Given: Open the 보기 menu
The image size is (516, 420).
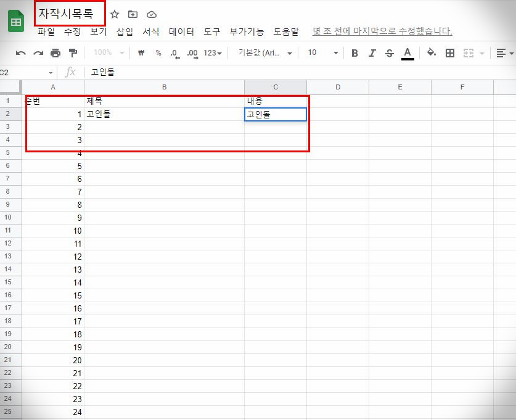Looking at the screenshot, I should 99,31.
